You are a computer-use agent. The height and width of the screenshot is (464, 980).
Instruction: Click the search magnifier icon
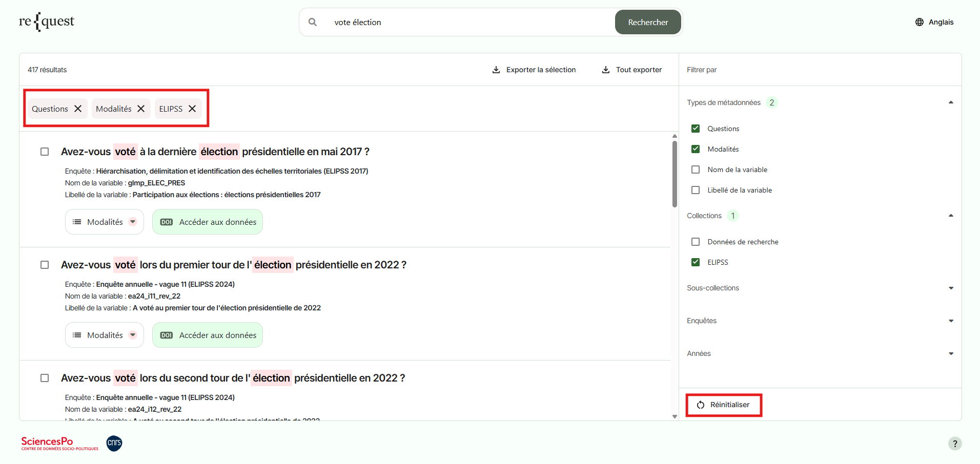click(313, 22)
